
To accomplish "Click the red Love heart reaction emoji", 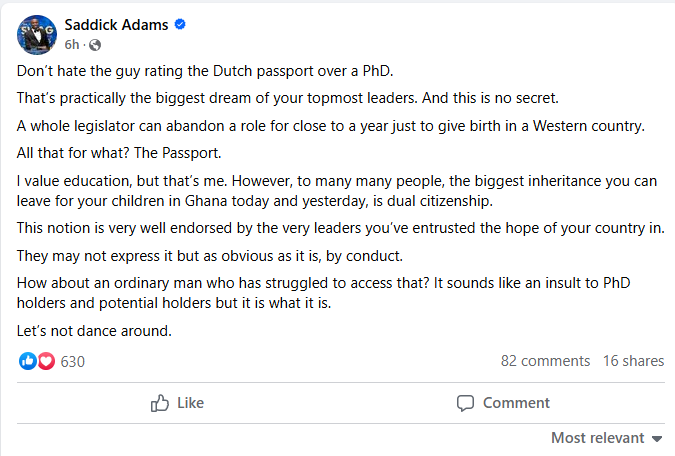I will (x=45, y=361).
